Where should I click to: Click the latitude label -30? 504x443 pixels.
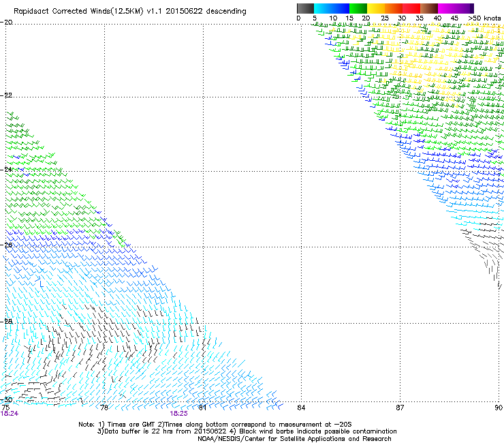coord(6,400)
